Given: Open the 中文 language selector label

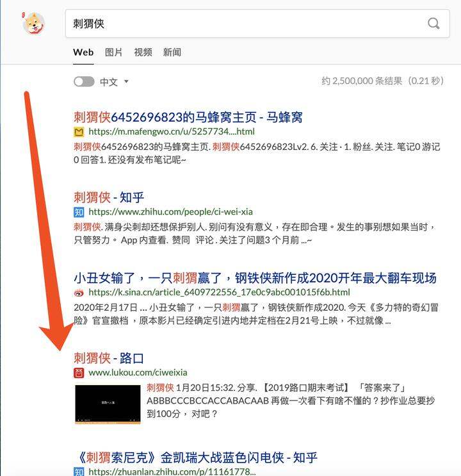Looking at the screenshot, I should [109, 81].
